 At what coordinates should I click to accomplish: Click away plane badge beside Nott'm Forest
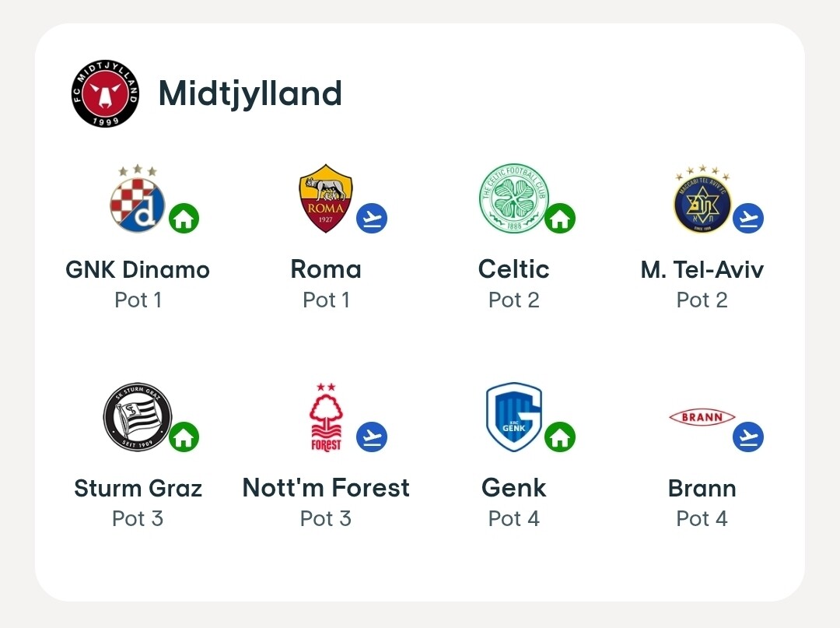(372, 437)
